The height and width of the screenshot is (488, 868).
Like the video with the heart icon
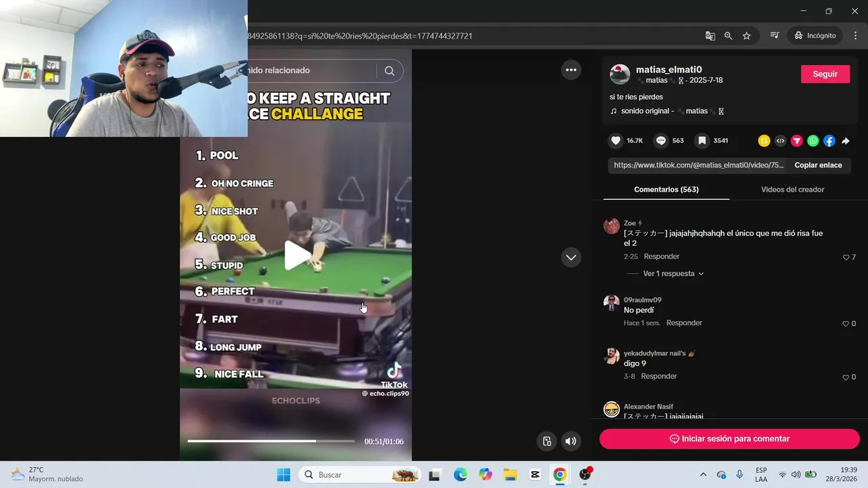point(616,141)
